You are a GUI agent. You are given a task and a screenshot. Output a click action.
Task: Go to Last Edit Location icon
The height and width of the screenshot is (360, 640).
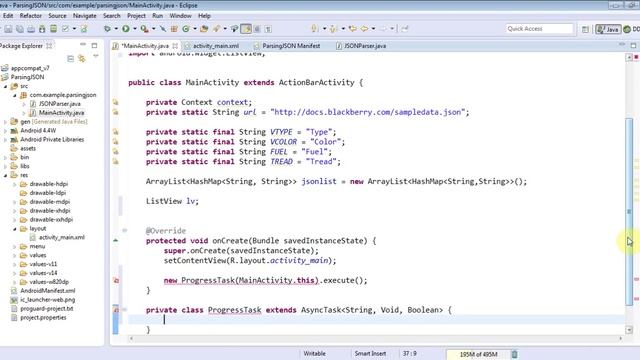point(352,29)
